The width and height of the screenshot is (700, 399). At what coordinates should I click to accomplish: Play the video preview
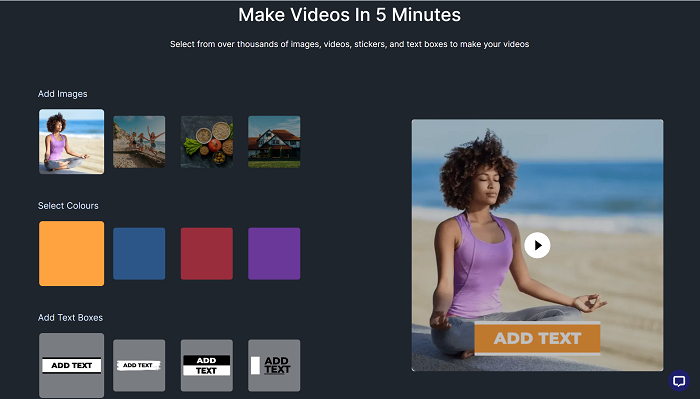tap(537, 245)
